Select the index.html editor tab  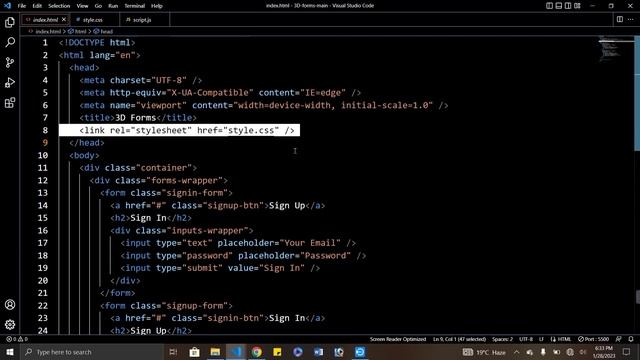click(x=45, y=20)
